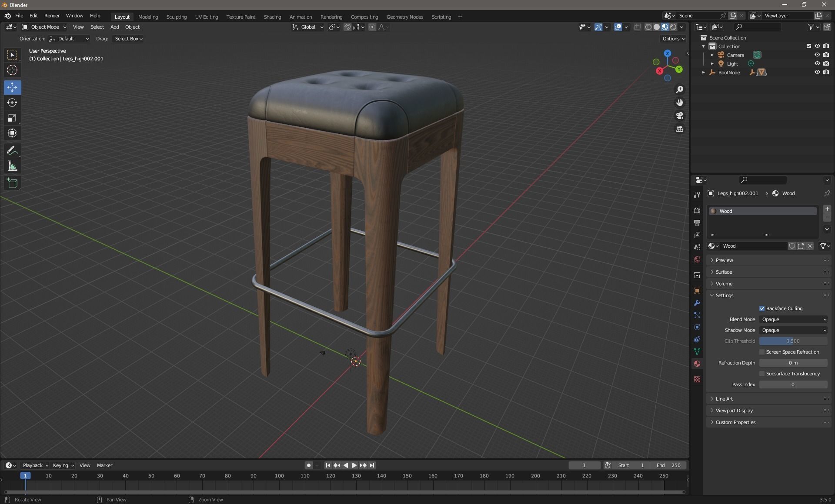Click the Z axis on navigation gizmo
This screenshot has width=835, height=504.
pyautogui.click(x=668, y=53)
